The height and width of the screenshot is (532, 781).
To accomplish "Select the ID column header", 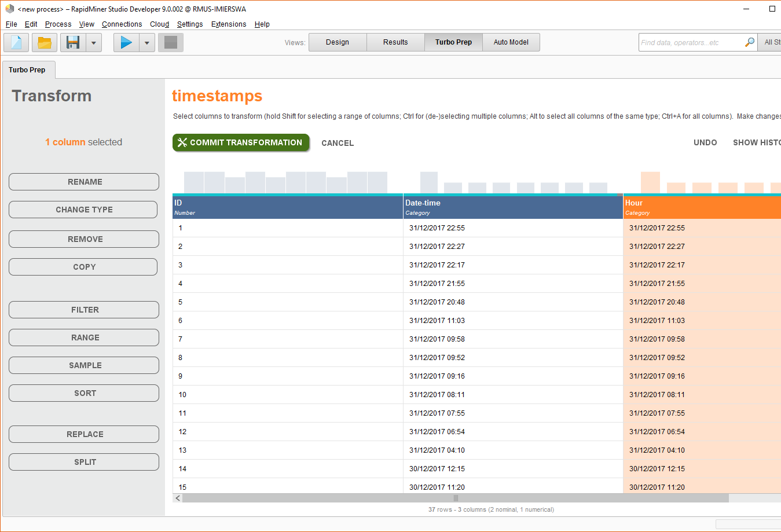I will (288, 207).
